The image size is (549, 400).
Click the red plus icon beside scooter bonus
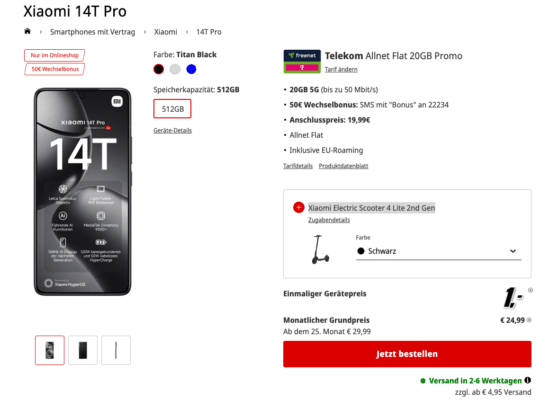pos(298,207)
